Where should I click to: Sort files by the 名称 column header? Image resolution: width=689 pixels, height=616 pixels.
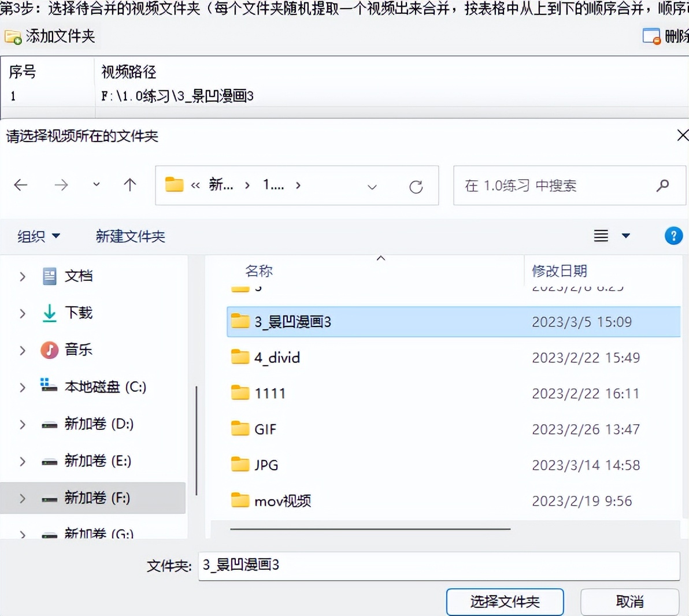click(258, 270)
